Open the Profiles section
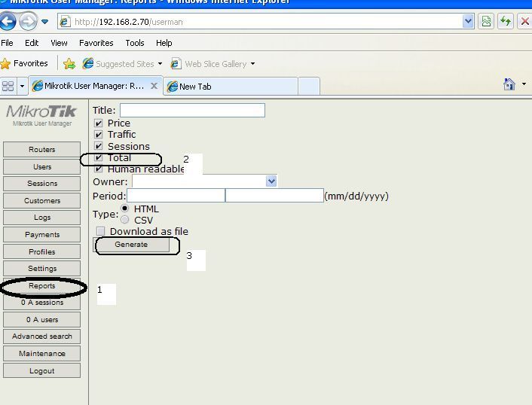Image resolution: width=532 pixels, height=405 pixels. [41, 252]
